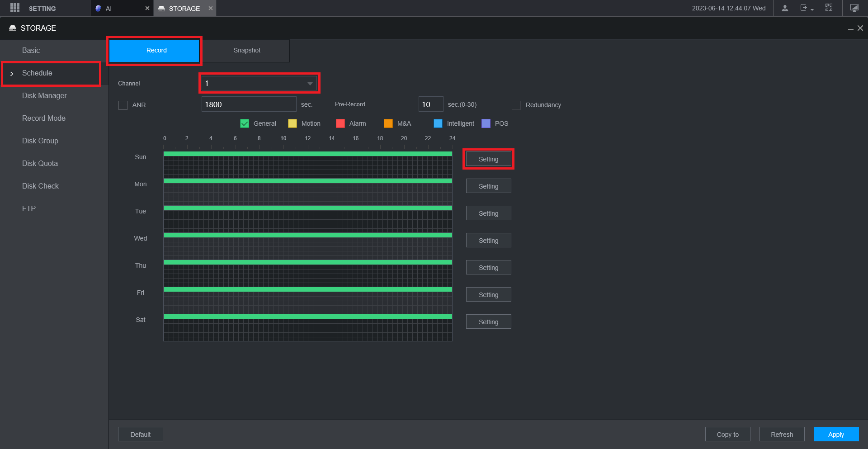Open the Channel dropdown
This screenshot has width=868, height=449.
click(x=259, y=83)
